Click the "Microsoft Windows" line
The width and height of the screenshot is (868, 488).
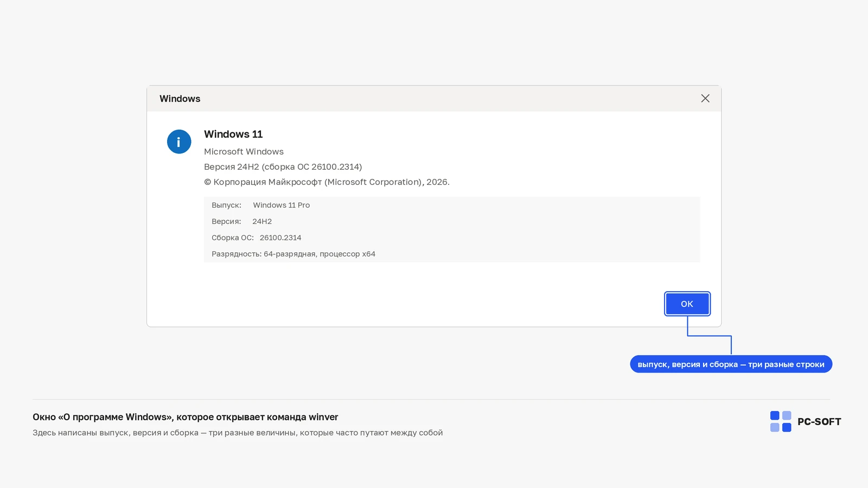click(244, 151)
